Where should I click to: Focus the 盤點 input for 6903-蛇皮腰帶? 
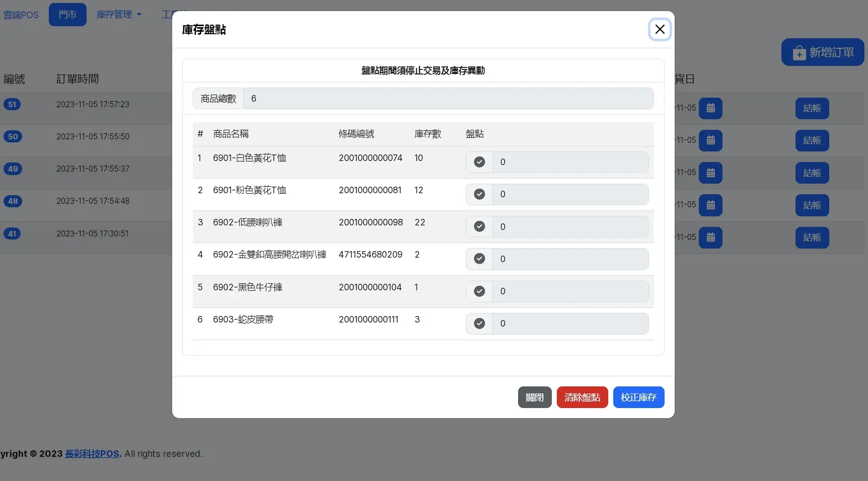coord(570,324)
